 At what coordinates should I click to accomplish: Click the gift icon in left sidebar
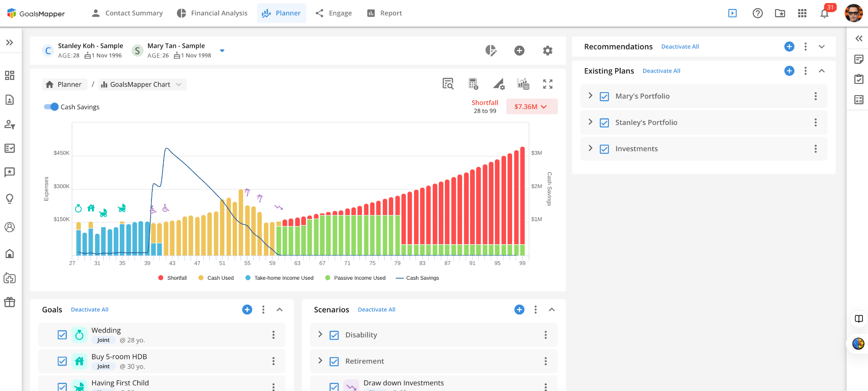click(10, 302)
